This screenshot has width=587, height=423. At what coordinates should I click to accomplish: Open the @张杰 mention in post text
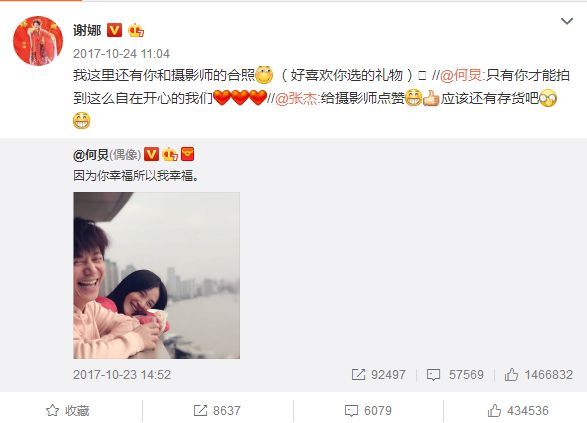pyautogui.click(x=298, y=98)
